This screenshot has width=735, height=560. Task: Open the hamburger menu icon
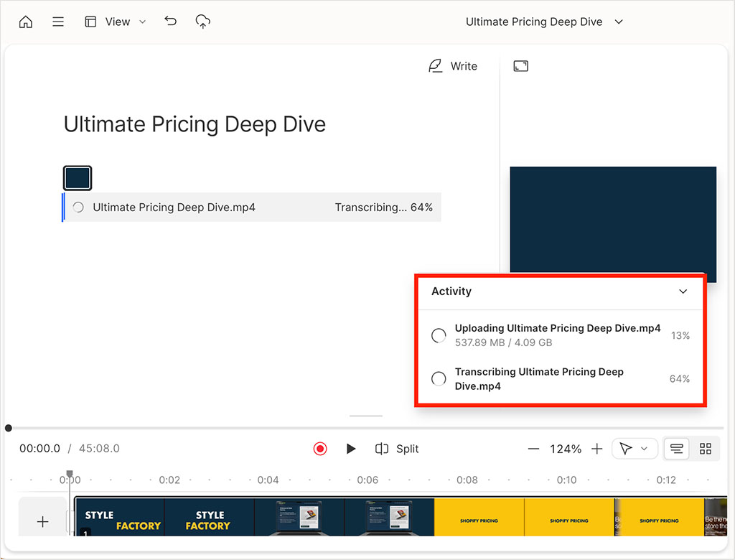(58, 22)
